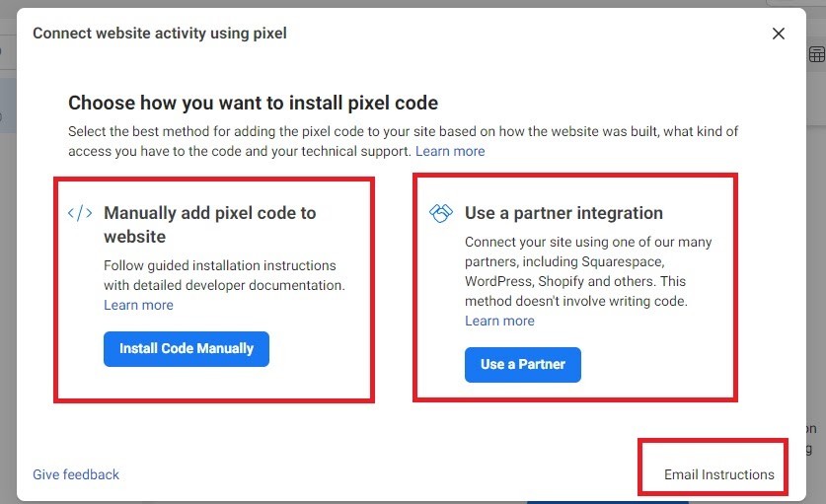Open the Give feedback link

tap(76, 474)
